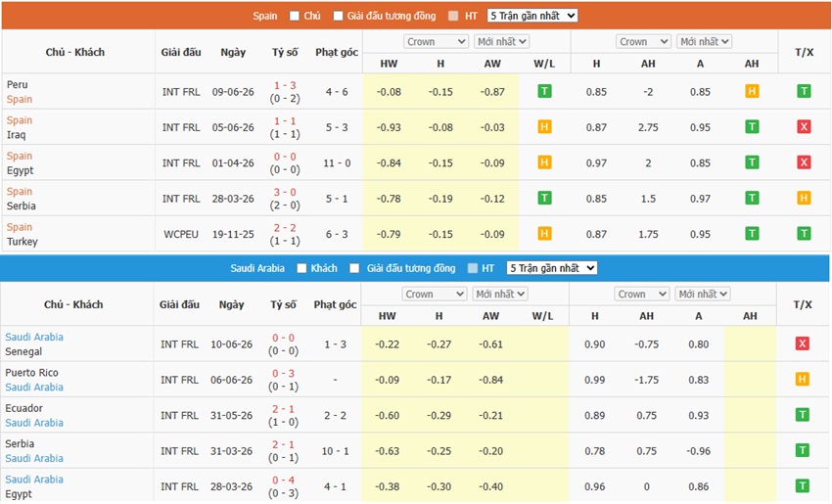This screenshot has width=832, height=504.
Task: Click A value -0.96 in Serbia-Saudi Arabia row
Action: click(x=698, y=451)
